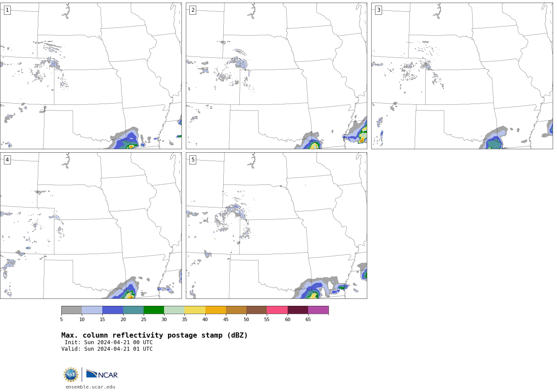Click the gray 5-10 dBZ color swatch

click(71, 310)
